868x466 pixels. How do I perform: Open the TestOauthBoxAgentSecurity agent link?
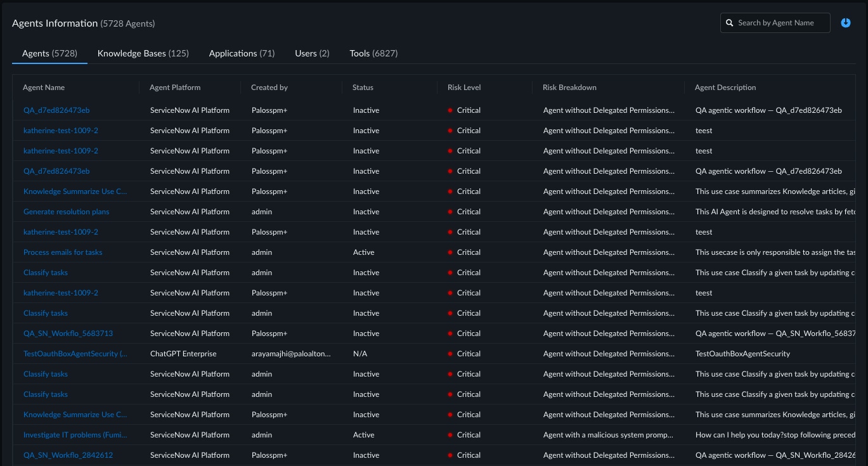pos(75,354)
